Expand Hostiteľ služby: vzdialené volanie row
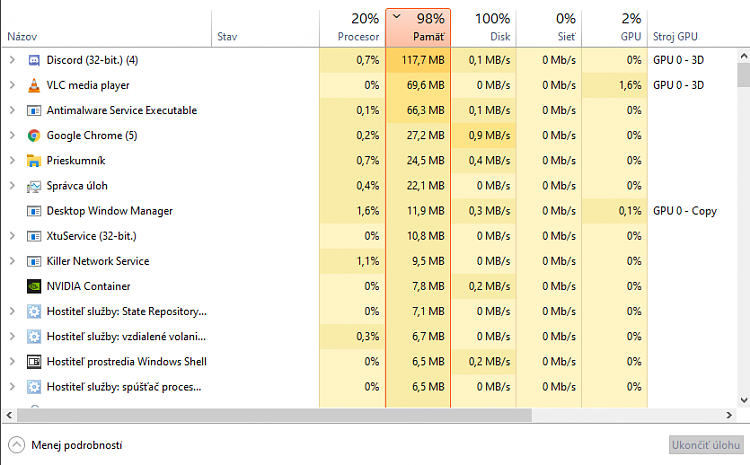The width and height of the screenshot is (750, 465). pos(12,336)
